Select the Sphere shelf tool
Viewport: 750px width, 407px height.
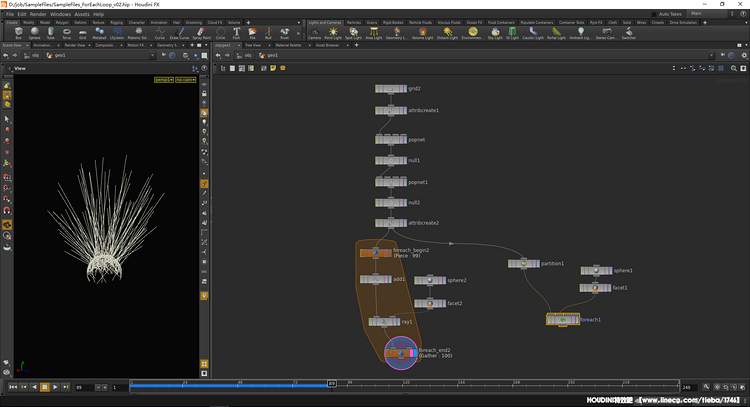coord(34,33)
